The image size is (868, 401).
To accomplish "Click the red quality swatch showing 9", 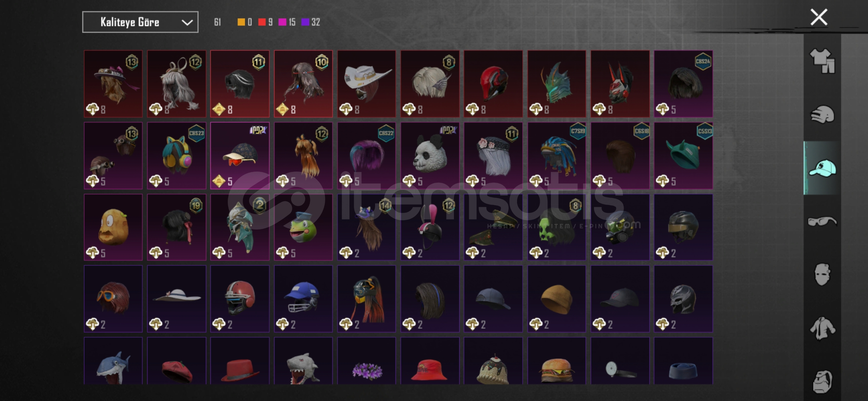I will (x=262, y=22).
